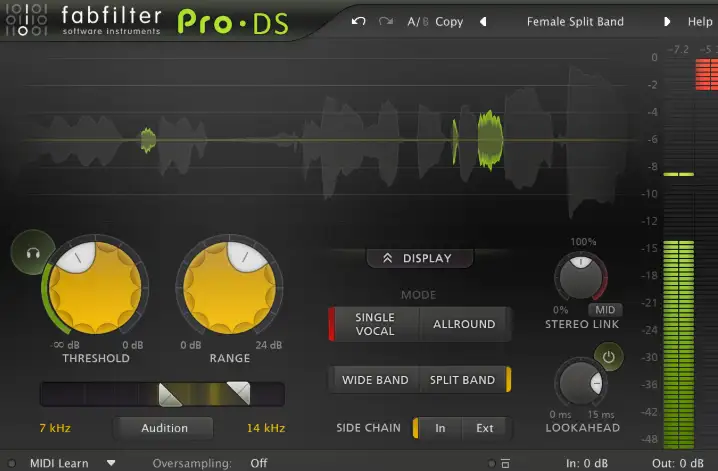Collapse the display with DISPLAY button
The width and height of the screenshot is (718, 471).
419,258
